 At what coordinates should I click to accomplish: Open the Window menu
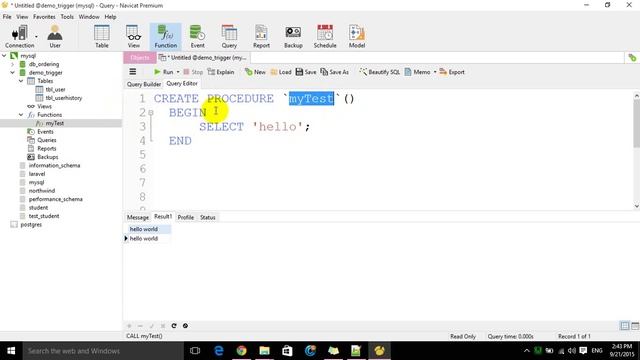89,17
